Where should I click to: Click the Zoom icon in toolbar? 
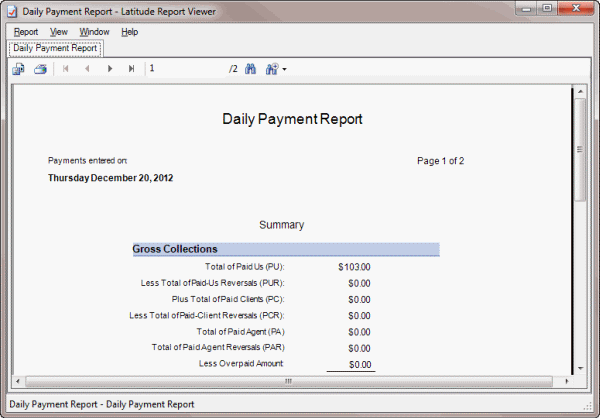click(x=271, y=69)
